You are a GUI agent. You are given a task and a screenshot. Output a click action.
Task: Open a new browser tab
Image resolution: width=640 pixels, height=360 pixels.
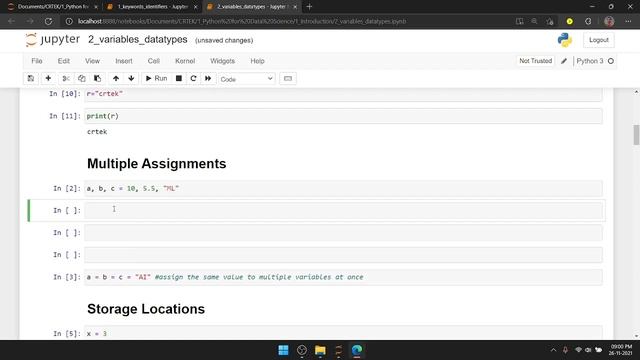[x=309, y=7]
